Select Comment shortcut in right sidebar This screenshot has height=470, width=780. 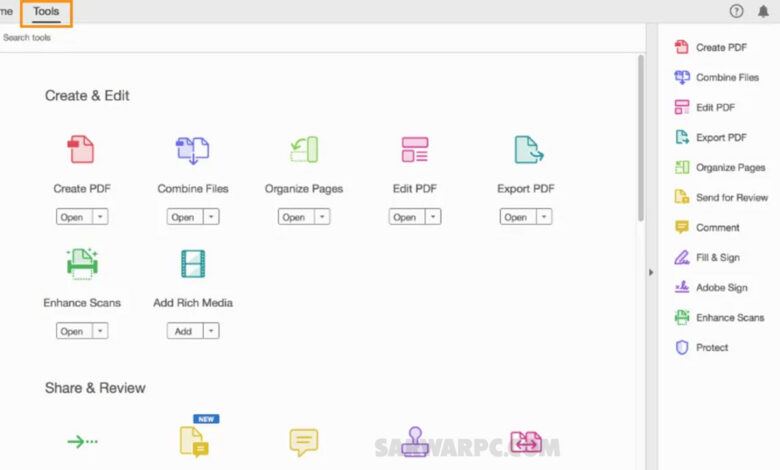(707, 227)
